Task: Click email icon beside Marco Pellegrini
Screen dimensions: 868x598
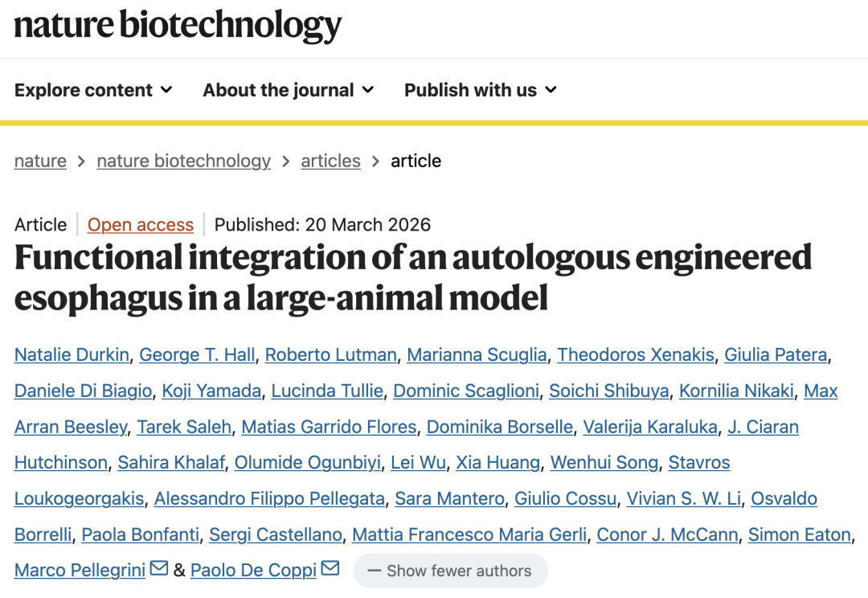Action: tap(159, 569)
